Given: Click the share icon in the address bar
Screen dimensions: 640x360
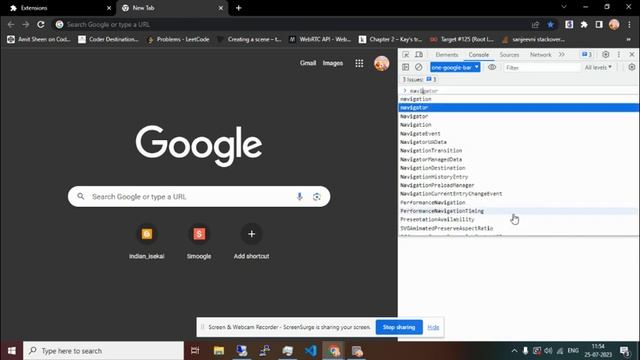Looking at the screenshot, I should [x=536, y=24].
